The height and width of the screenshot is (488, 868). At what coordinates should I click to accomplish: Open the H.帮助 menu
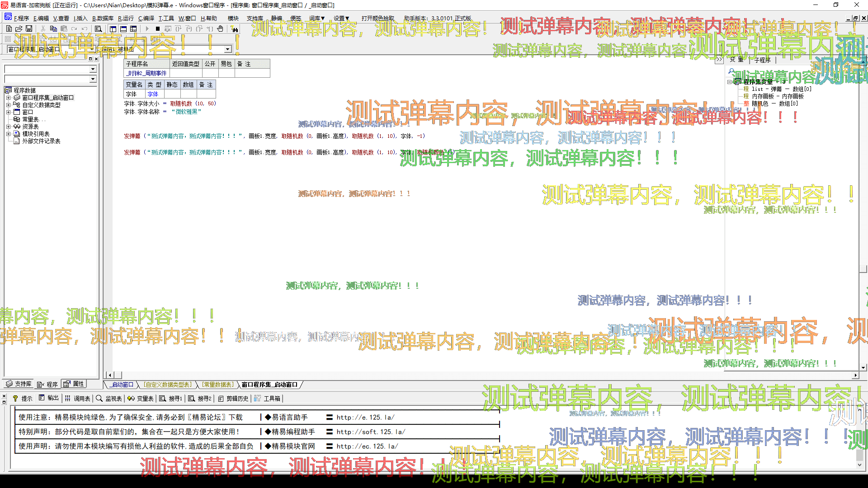tap(209, 18)
